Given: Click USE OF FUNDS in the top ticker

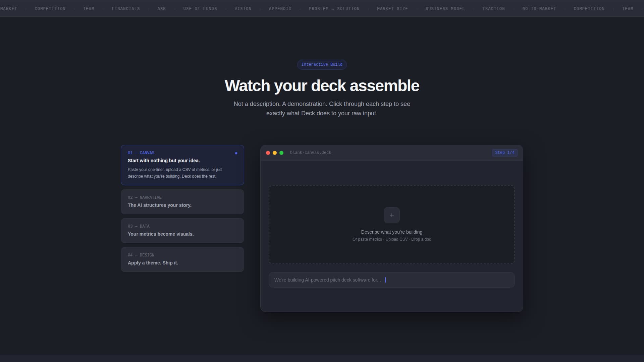Looking at the screenshot, I should (x=200, y=9).
